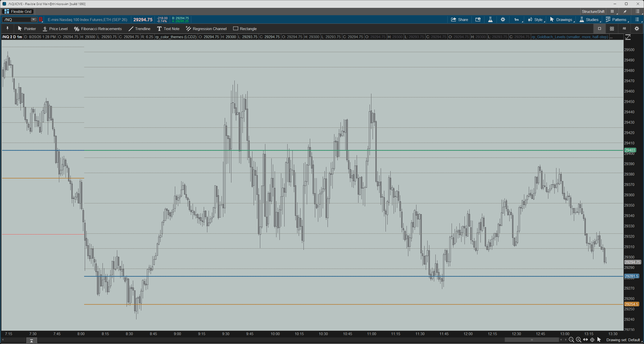Viewport: 644px width, 344px height.
Task: Open the 1m timeframe dropdown
Action: [x=517, y=20]
